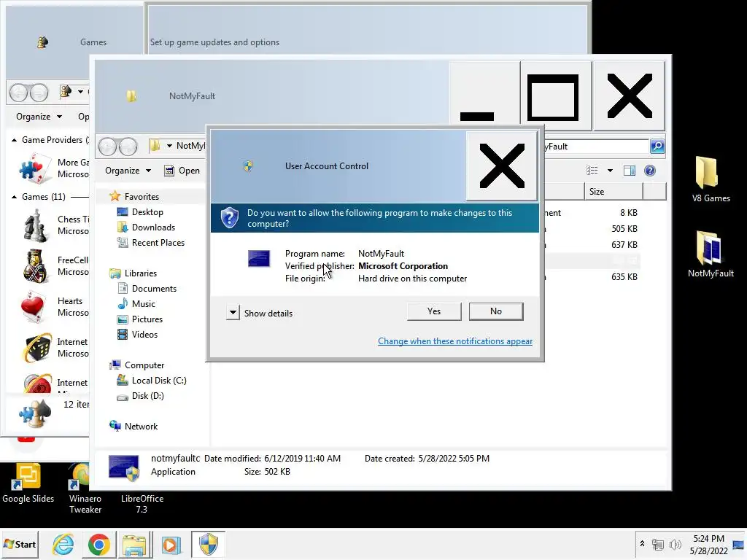This screenshot has height=560, width=747.
Task: Open Games address bar icon dropdown
Action: click(80, 91)
